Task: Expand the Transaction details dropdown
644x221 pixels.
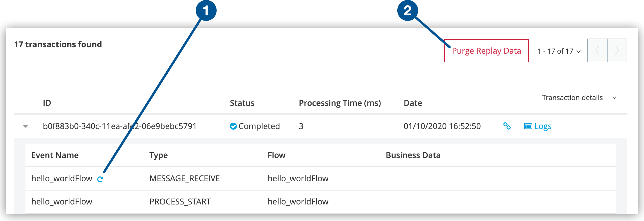Action: pos(579,98)
